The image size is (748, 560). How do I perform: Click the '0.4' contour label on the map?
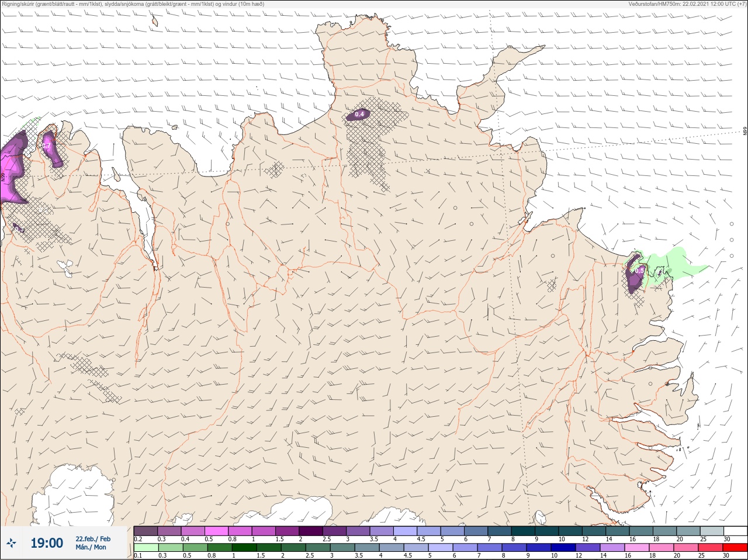click(359, 114)
